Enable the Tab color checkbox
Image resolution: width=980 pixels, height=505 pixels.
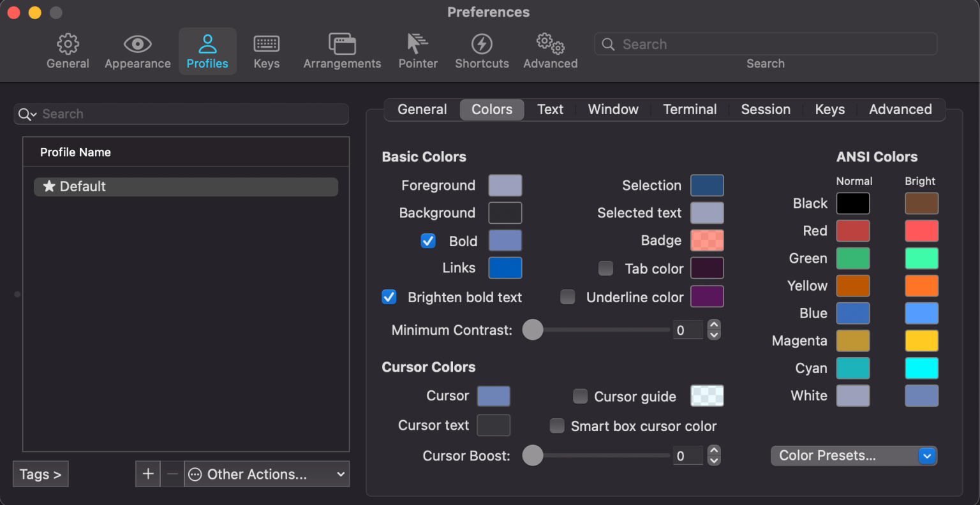[605, 268]
